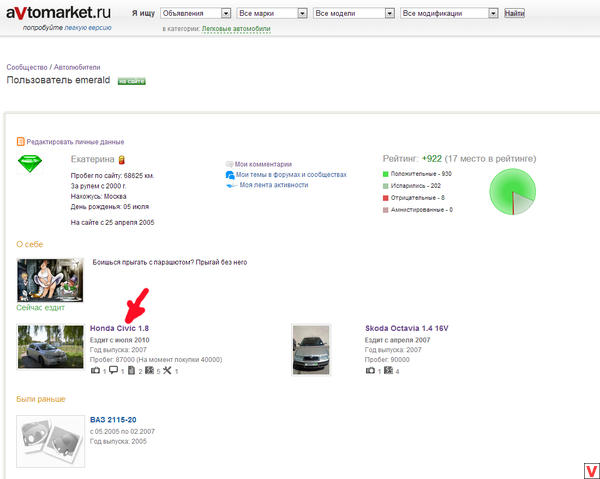The image size is (600, 479).
Task: Click the text 'На сайте с 25 апреля 2005'
Action: [x=112, y=222]
